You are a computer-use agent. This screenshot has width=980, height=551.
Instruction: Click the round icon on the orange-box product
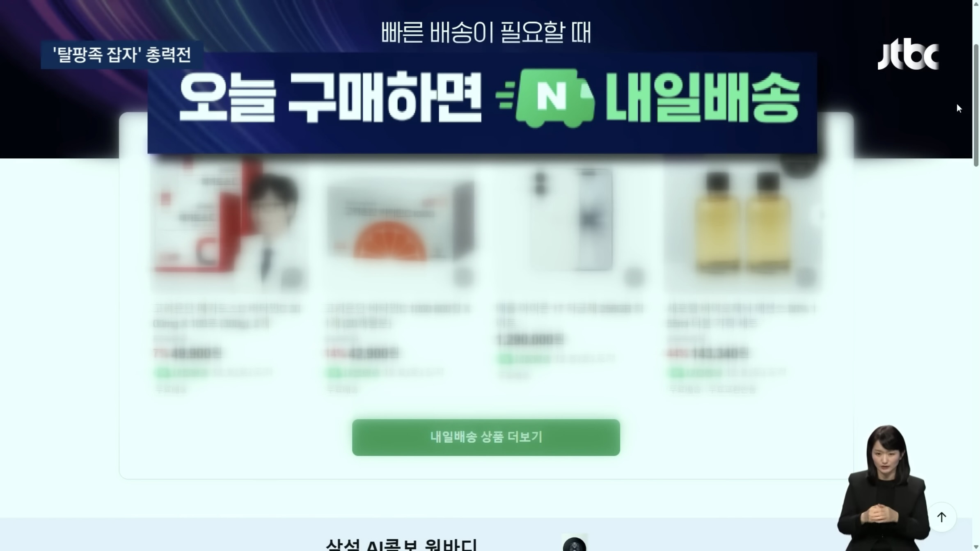463,278
